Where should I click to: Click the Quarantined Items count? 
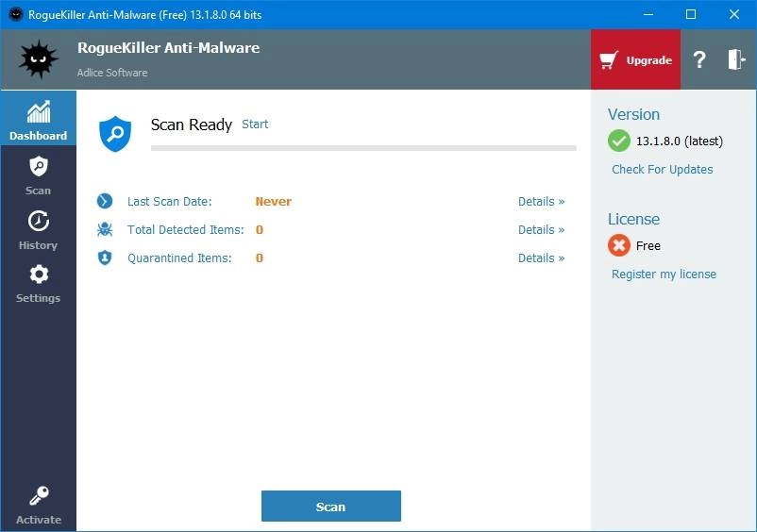(260, 258)
